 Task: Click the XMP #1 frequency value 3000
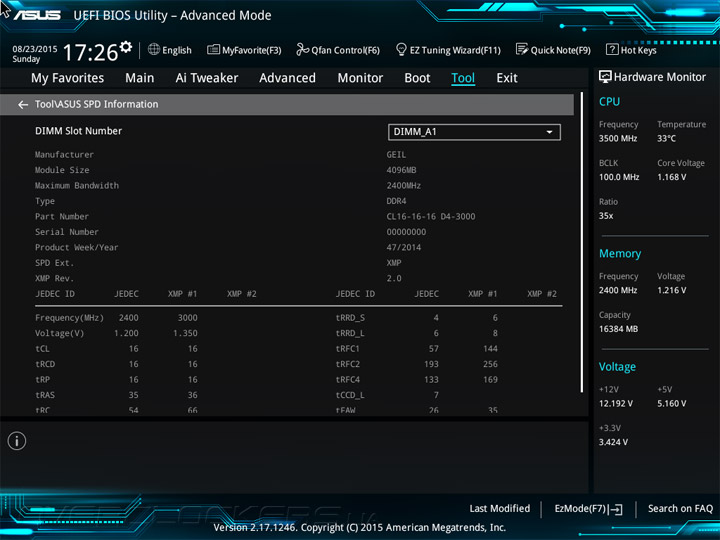(187, 318)
